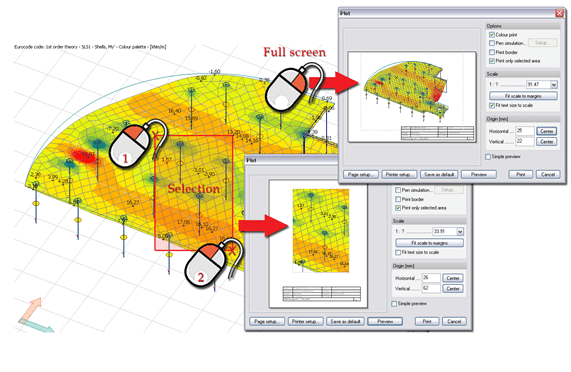This screenshot has height=372, width=571.
Task: Click the Setup button beside Pen simulation in 33.91 dialog
Action: click(448, 190)
